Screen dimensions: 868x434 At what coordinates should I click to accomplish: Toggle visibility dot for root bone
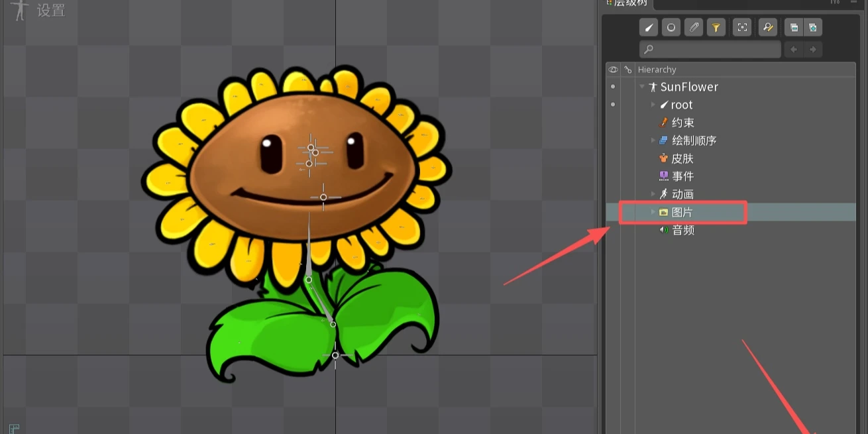(613, 105)
